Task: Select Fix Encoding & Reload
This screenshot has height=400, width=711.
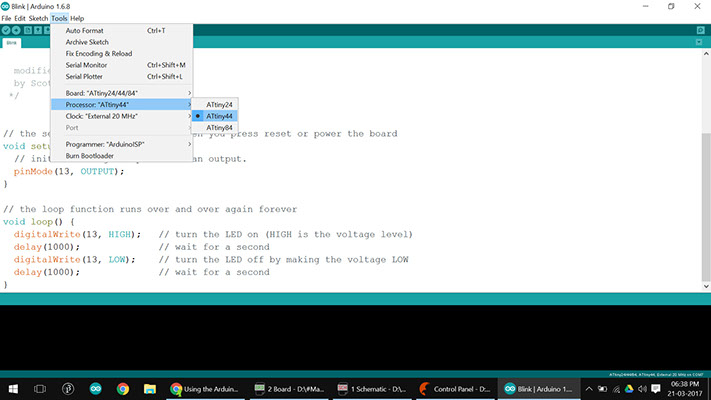Action: pos(122,54)
